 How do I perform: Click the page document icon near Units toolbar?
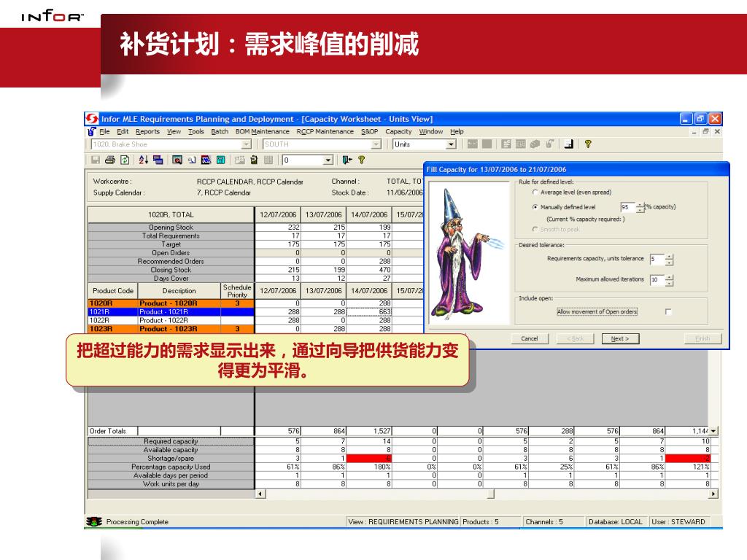tap(568, 144)
